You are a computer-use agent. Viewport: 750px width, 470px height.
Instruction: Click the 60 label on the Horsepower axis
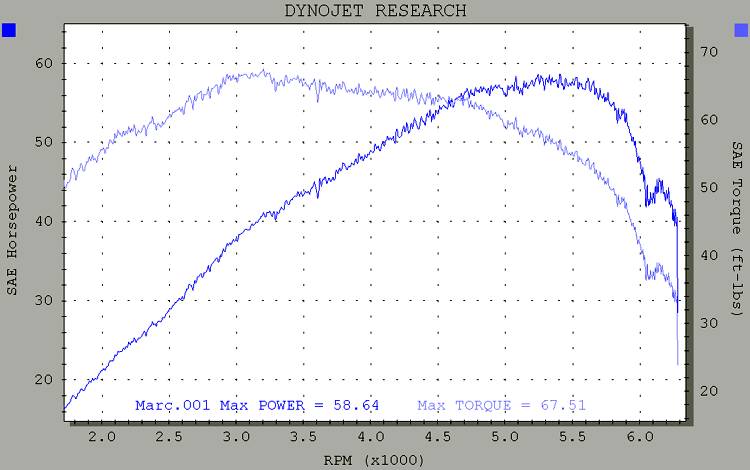pyautogui.click(x=44, y=63)
